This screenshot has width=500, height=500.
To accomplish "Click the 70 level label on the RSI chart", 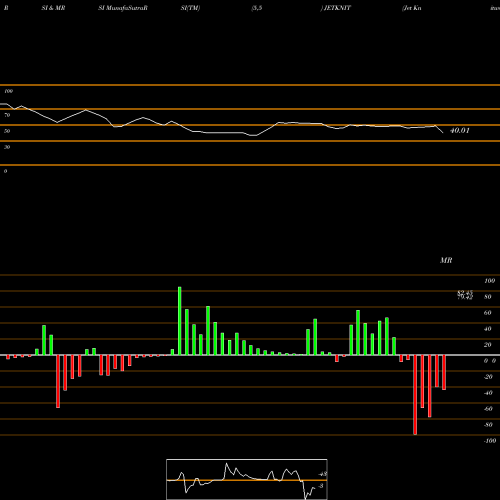I will pyautogui.click(x=7, y=115).
